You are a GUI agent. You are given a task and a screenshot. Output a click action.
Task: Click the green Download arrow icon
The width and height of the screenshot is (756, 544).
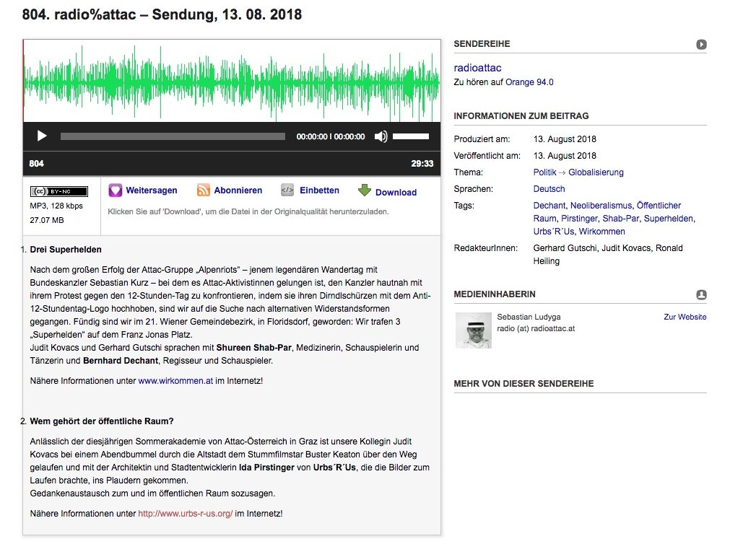pyautogui.click(x=365, y=190)
